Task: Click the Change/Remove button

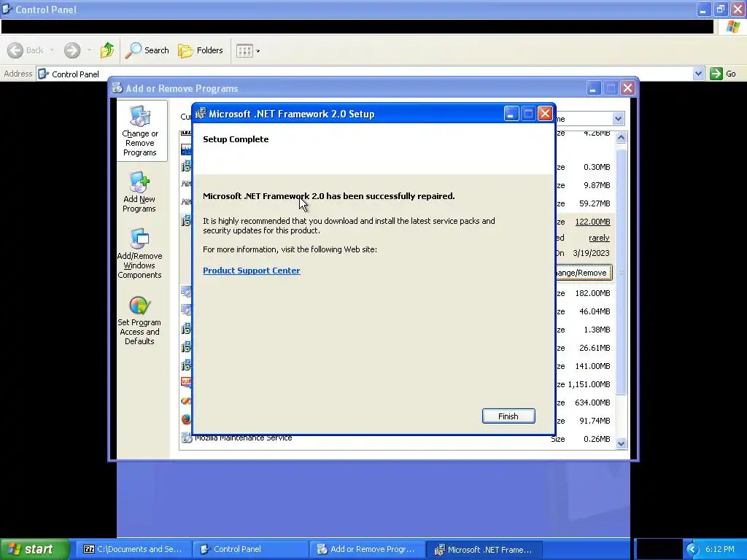Action: click(x=583, y=273)
